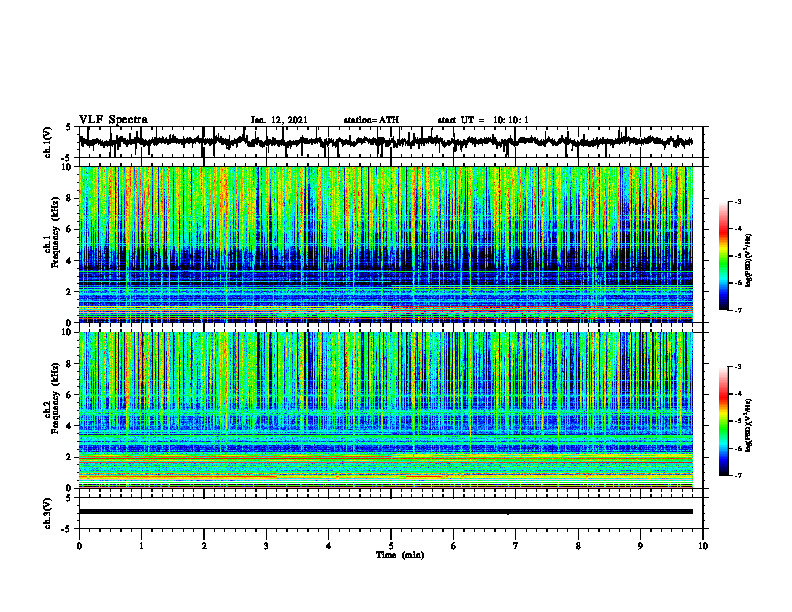
Task: Click the "VLF Spectra" plot title
Action: pyautogui.click(x=113, y=120)
